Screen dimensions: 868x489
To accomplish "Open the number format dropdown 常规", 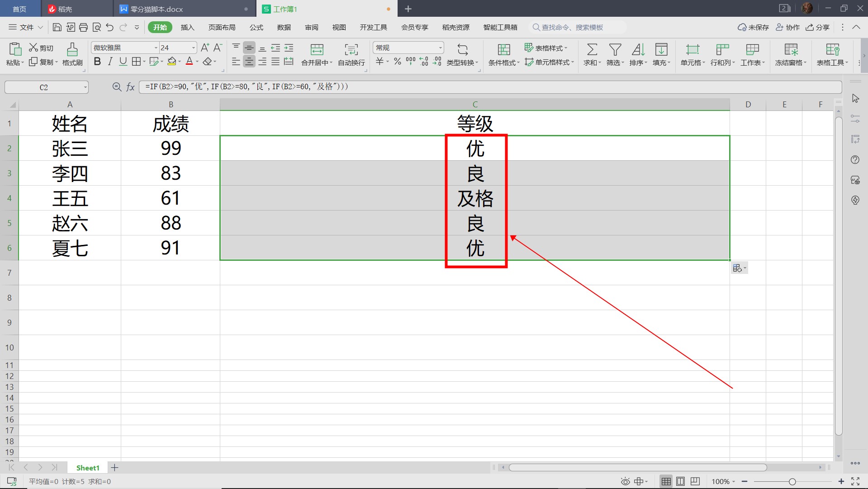I will point(440,48).
